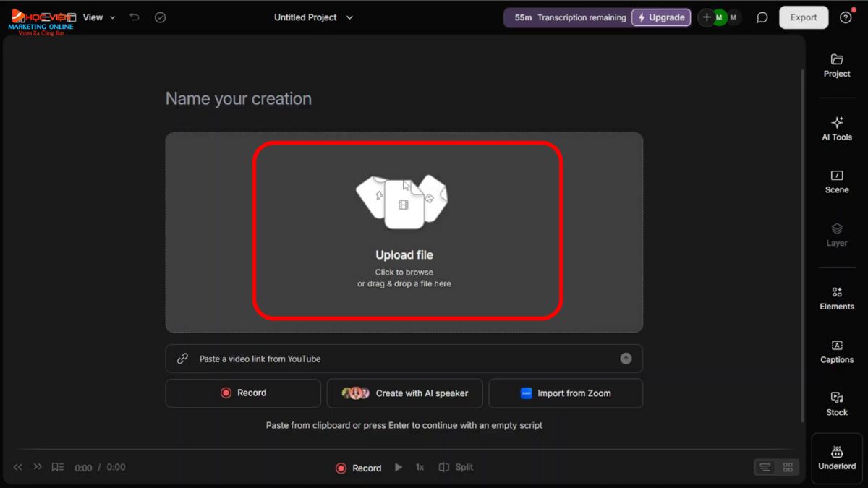Jump back with the double left chevrons
Screen dimensions: 868x488
(x=18, y=467)
